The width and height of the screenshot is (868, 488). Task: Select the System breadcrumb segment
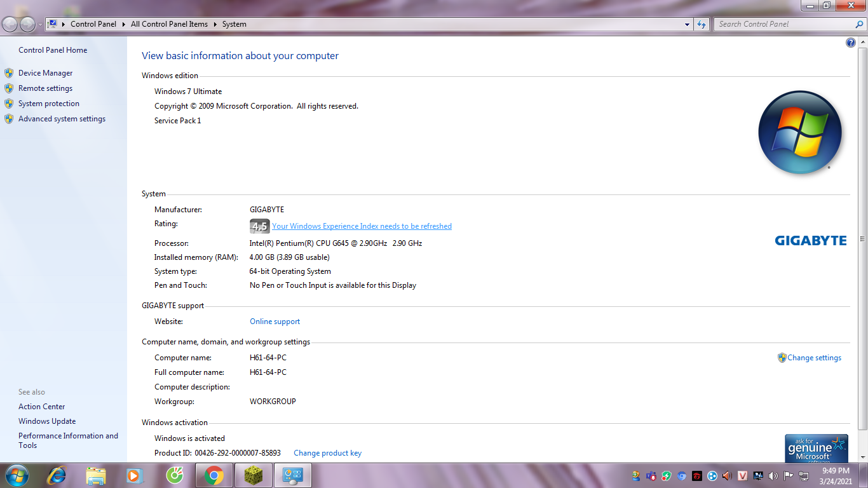tap(234, 24)
